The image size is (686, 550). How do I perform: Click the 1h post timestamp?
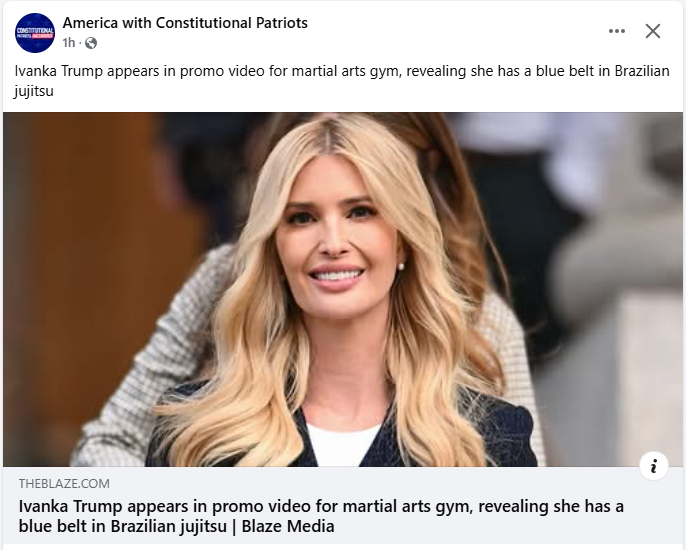click(69, 43)
